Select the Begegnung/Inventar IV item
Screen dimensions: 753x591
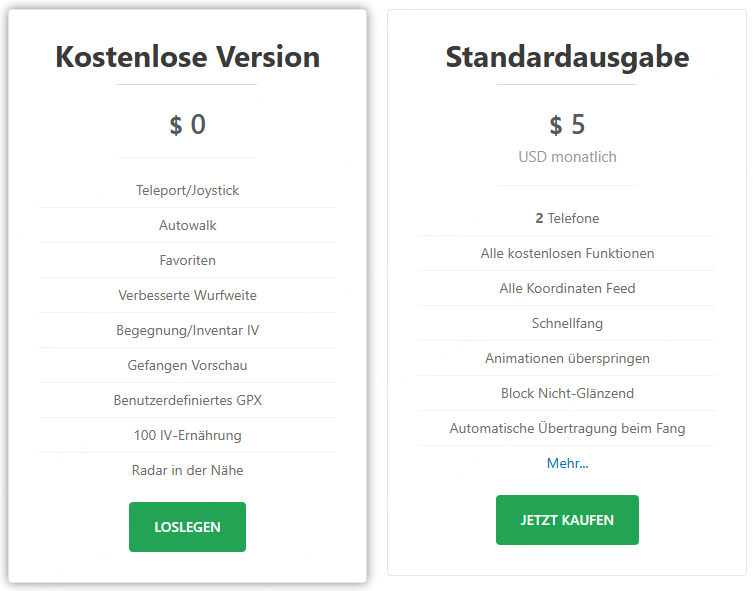point(187,330)
